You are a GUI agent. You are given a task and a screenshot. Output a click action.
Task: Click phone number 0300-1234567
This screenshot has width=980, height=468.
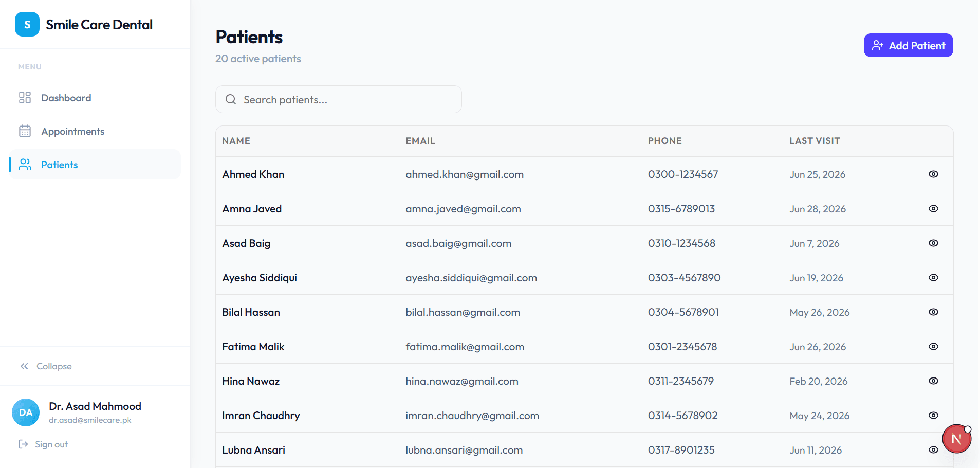(683, 174)
